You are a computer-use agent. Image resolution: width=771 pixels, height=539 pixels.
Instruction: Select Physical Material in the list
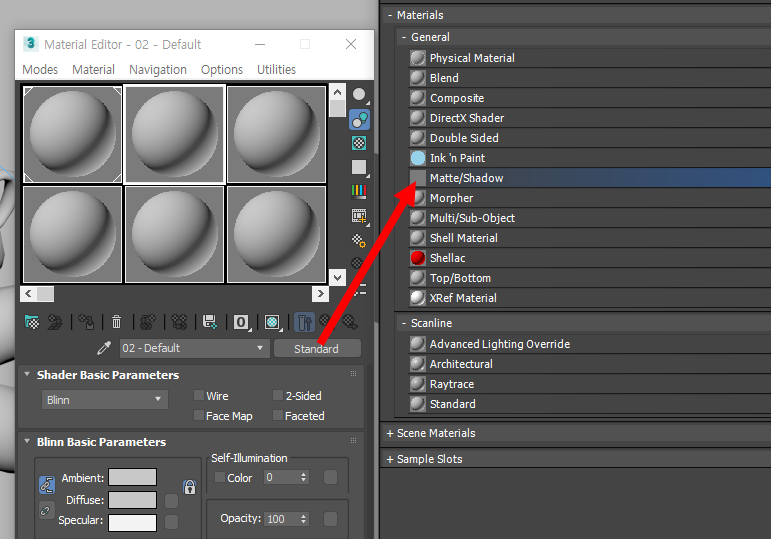point(589,58)
